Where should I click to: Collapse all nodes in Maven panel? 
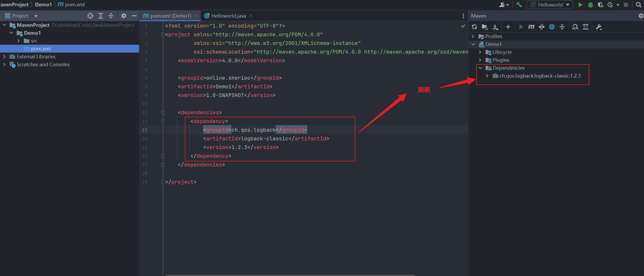[x=562, y=27]
